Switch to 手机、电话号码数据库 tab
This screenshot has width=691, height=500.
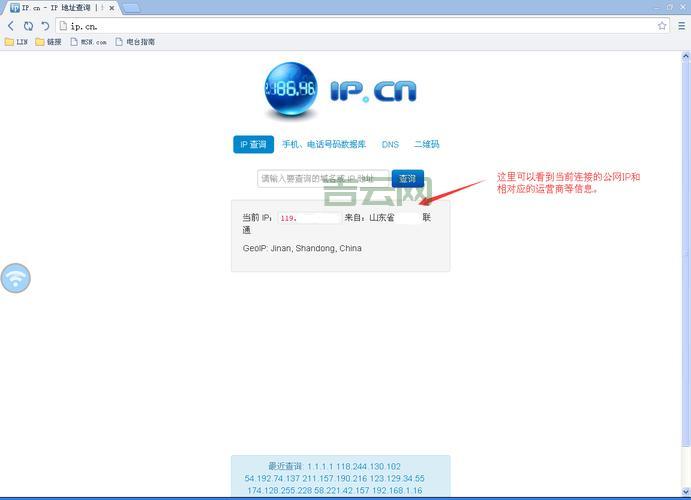pyautogui.click(x=323, y=145)
